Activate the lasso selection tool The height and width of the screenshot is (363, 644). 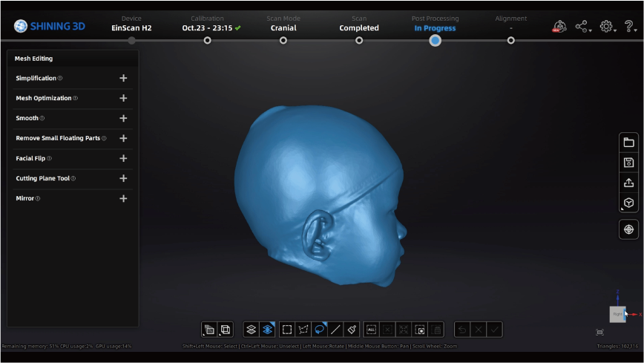click(x=320, y=330)
